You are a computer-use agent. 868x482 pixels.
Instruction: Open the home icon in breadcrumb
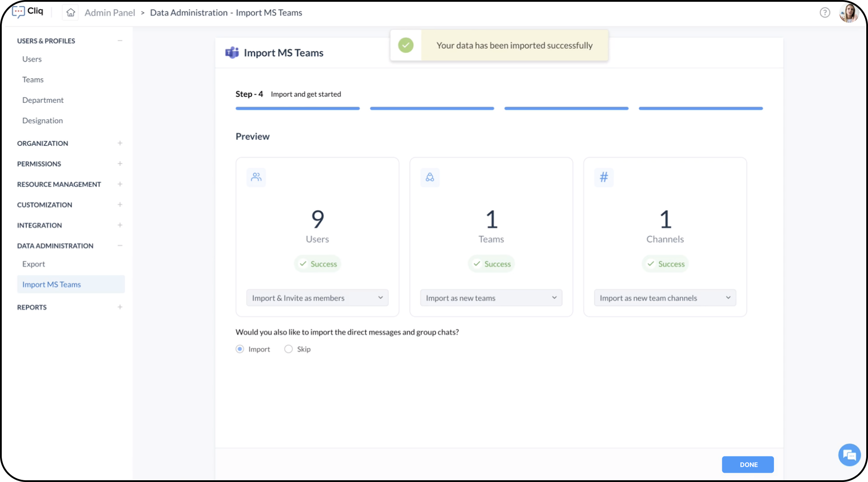[71, 13]
